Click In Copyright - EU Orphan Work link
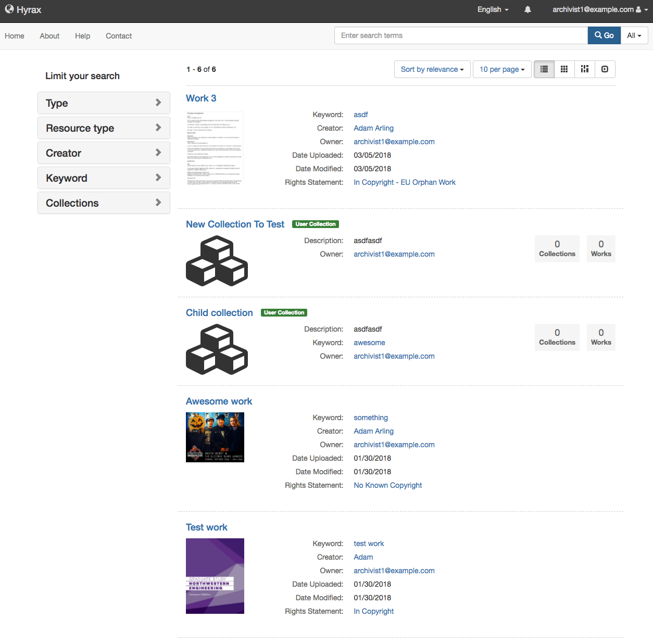 pyautogui.click(x=405, y=182)
